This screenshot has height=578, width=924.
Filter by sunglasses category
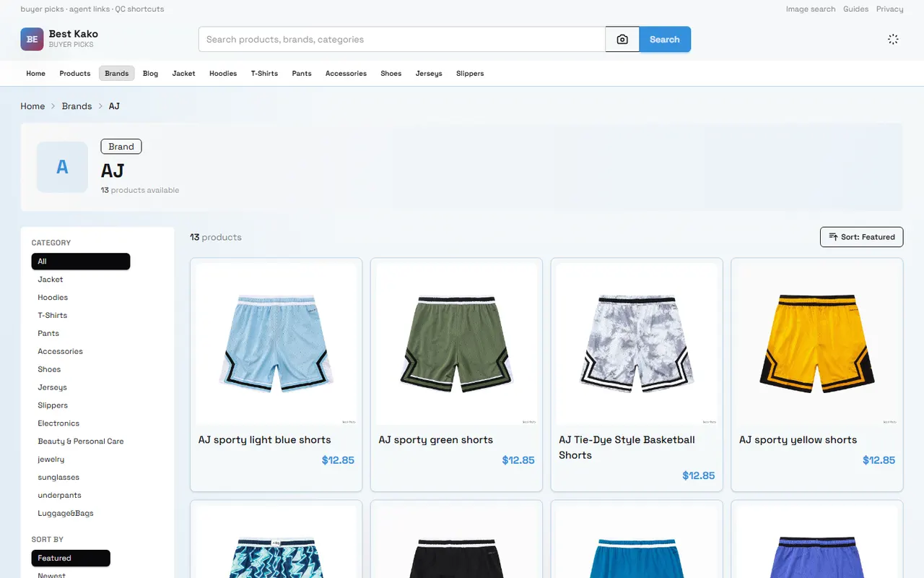[x=58, y=478]
